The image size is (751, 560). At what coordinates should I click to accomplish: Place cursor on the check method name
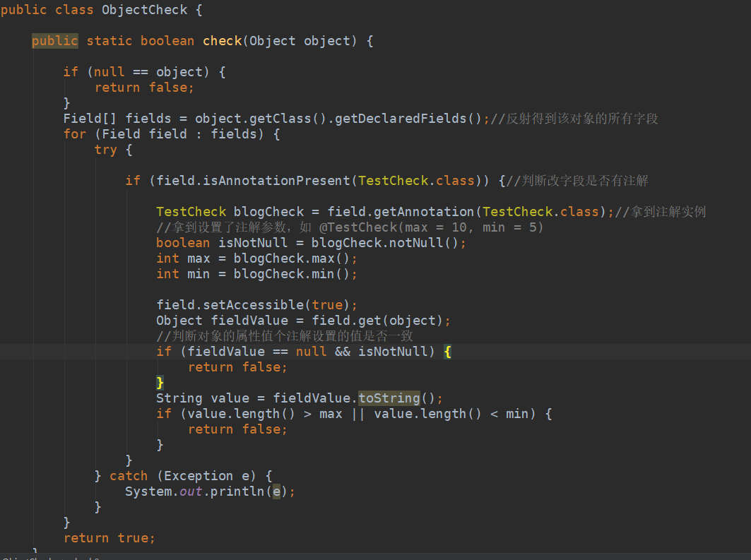pos(223,41)
